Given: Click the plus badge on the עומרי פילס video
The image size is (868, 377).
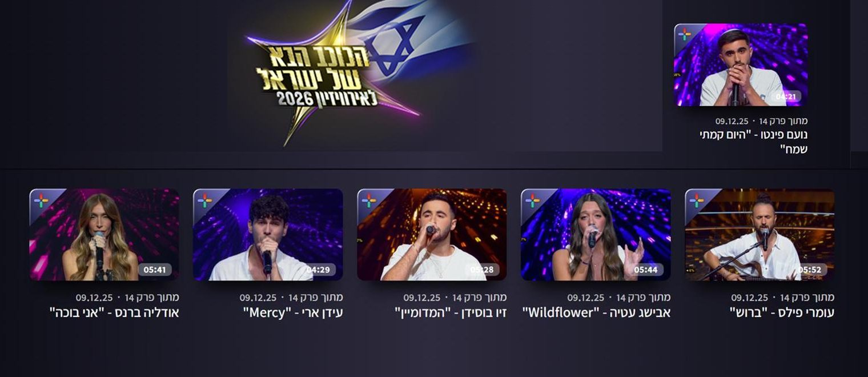Looking at the screenshot, I should coord(696,200).
